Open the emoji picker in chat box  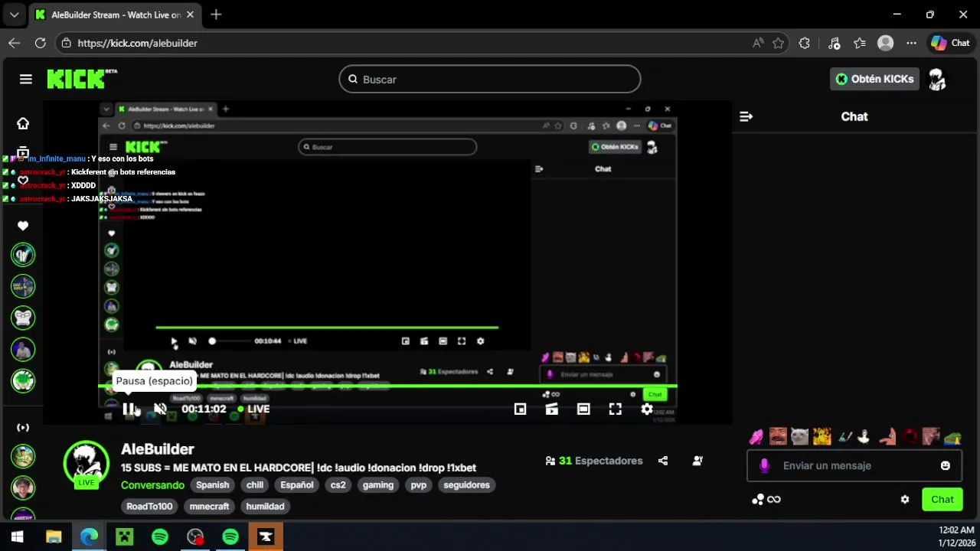point(945,465)
